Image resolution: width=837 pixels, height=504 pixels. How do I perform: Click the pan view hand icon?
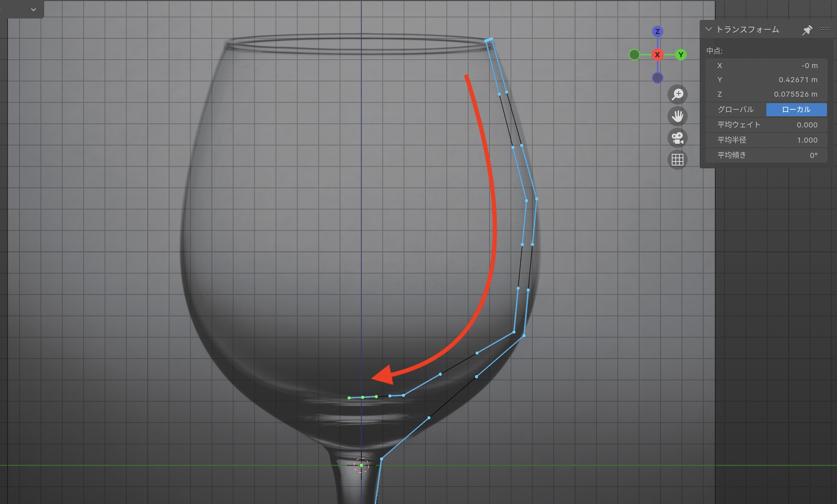677,116
